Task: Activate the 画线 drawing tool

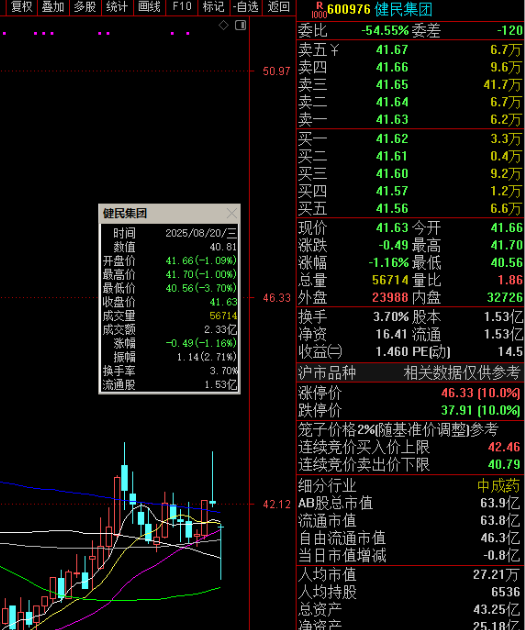Action: (x=149, y=7)
